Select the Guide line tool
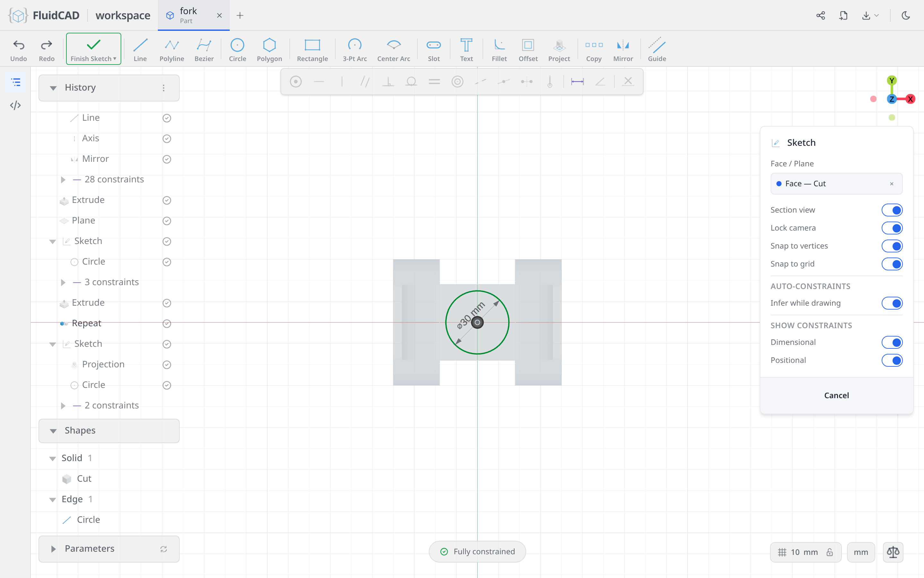924x578 pixels. 657,49
